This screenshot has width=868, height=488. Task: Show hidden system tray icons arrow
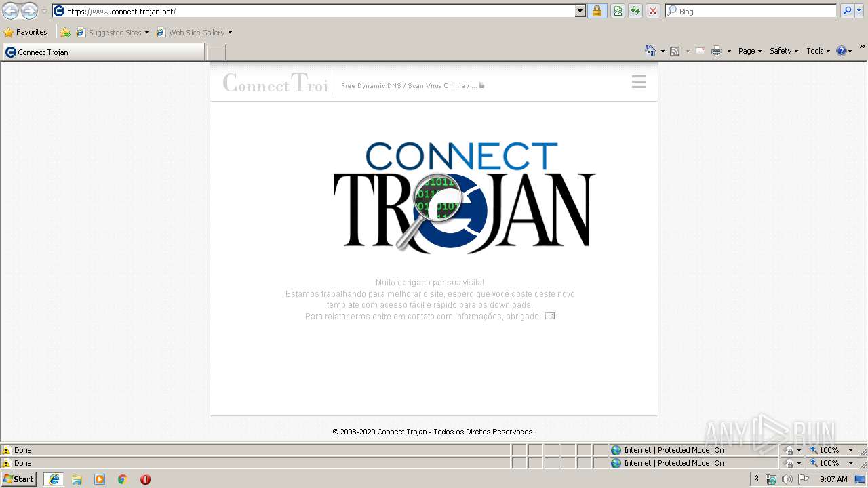click(756, 479)
